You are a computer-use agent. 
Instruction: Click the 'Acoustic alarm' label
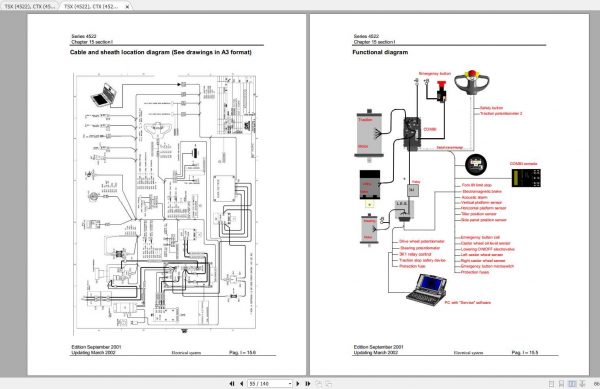coord(474,197)
